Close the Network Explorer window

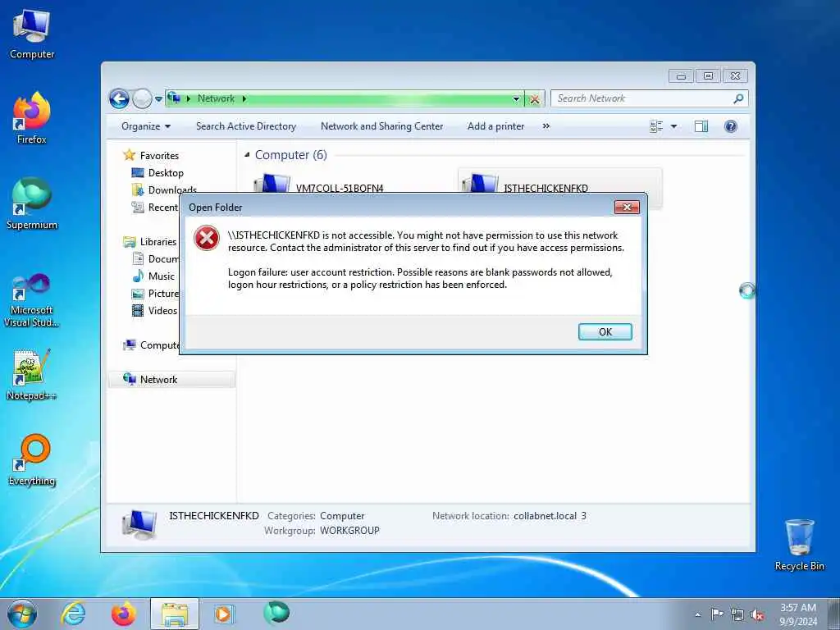click(735, 76)
